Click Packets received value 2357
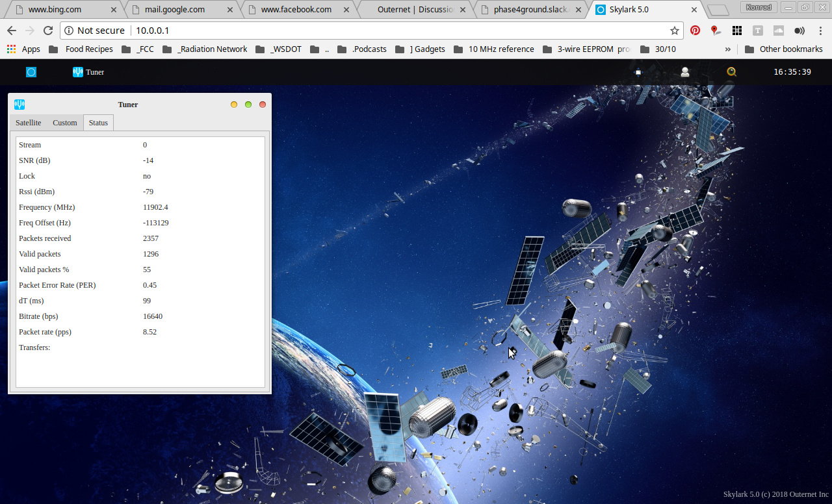The height and width of the screenshot is (504, 832). pos(151,238)
